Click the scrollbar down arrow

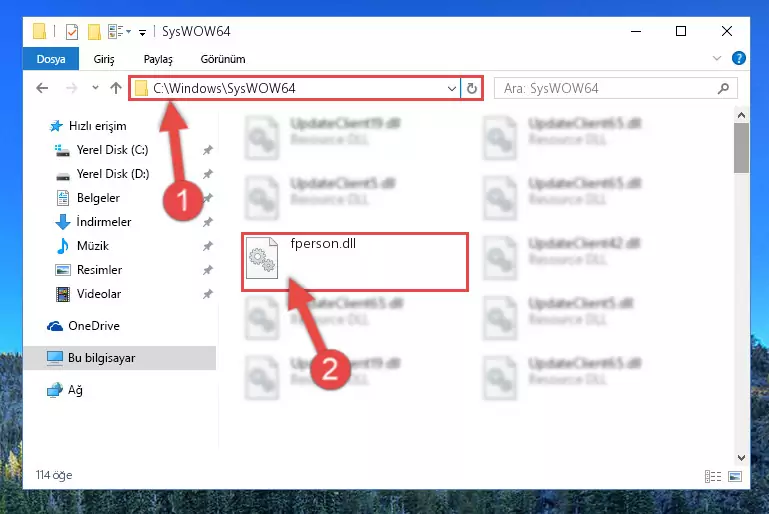(742, 458)
